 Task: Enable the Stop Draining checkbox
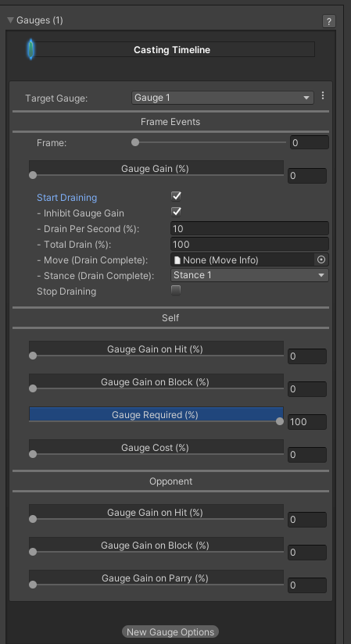176,291
